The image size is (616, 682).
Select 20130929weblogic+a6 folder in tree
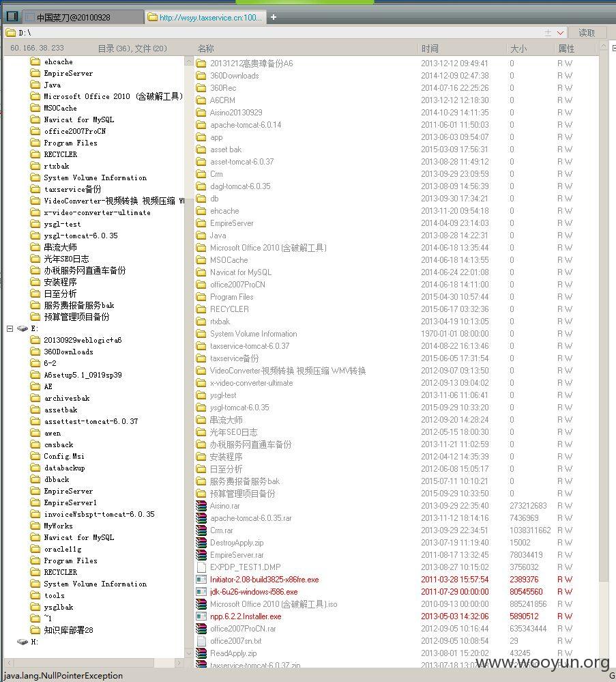tap(83, 340)
